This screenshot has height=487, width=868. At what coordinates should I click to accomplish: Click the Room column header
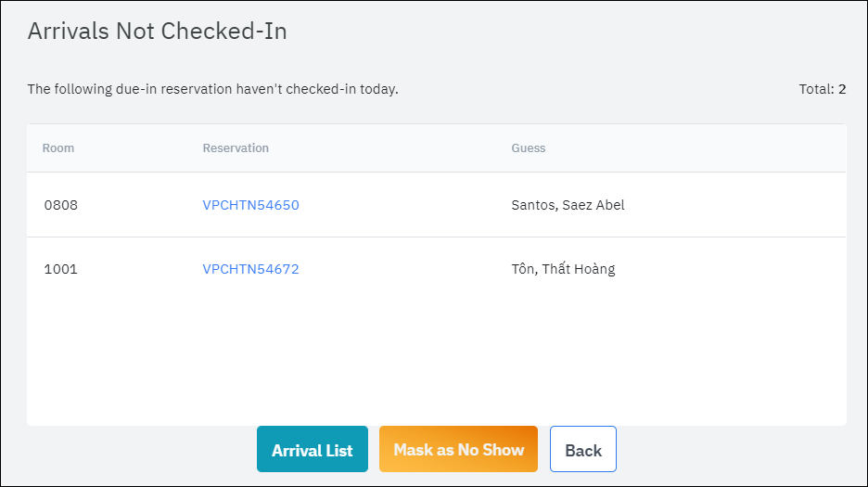58,148
